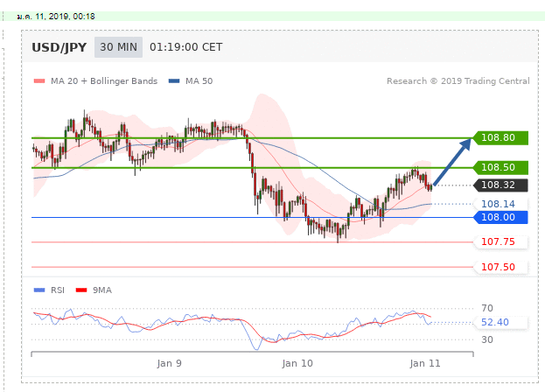Click the 108.32 current price label
This screenshot has width=545, height=392.
click(x=501, y=185)
